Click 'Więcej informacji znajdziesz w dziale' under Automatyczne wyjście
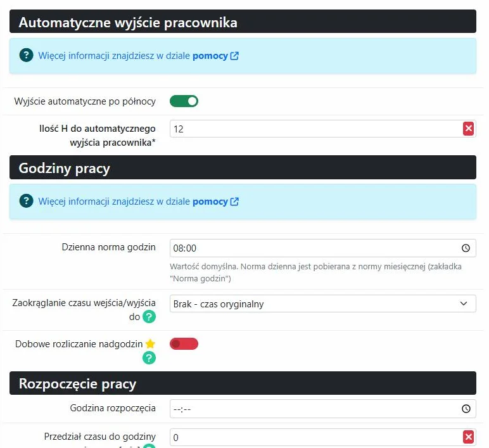 pos(114,56)
